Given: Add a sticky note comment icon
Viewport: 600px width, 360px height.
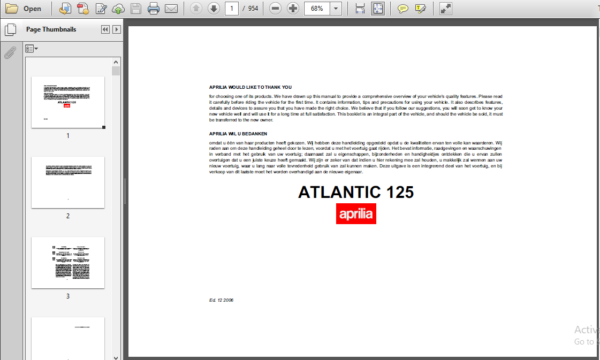Looking at the screenshot, I should [x=403, y=8].
